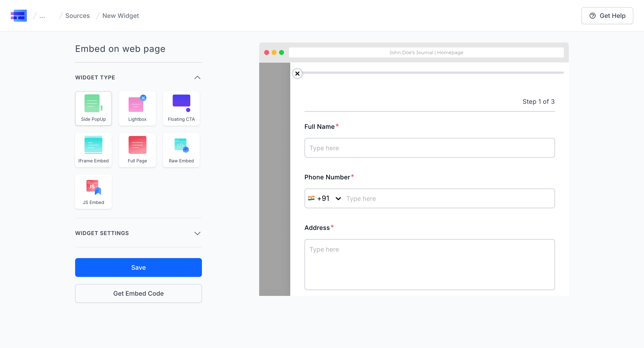Viewport: 644px width, 348px height.
Task: Click into the Address text area
Action: tap(430, 265)
